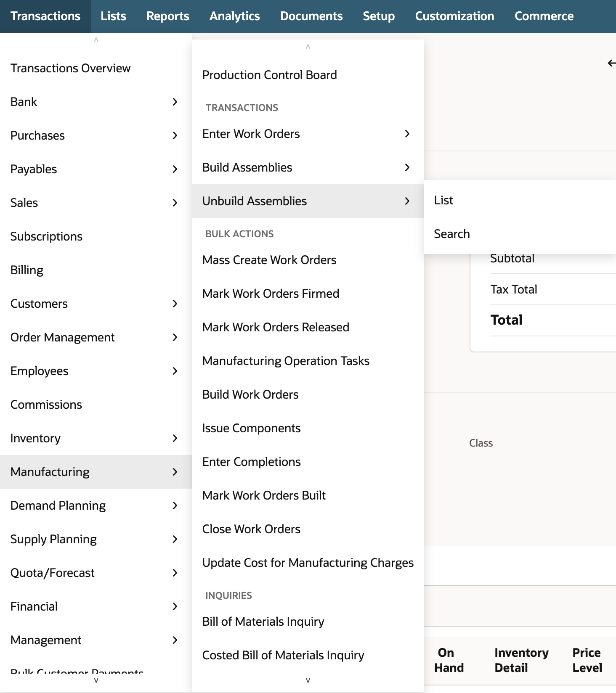616x693 pixels.
Task: Expand Order Management chevron
Action: click(175, 337)
